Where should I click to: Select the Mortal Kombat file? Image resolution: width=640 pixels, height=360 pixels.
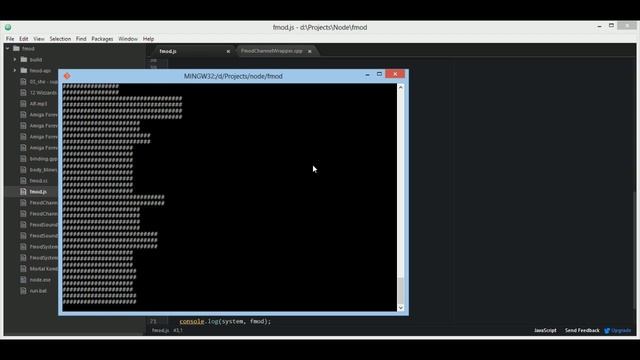pos(43,269)
